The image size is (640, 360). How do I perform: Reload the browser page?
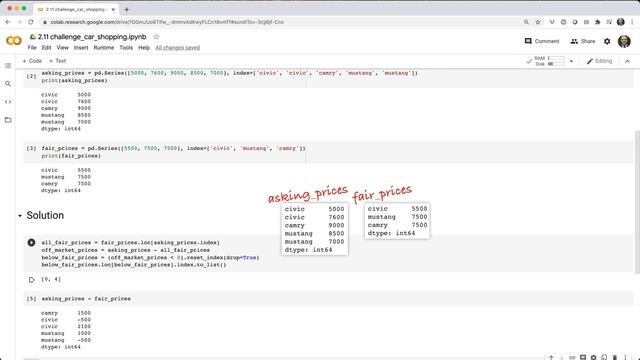pyautogui.click(x=31, y=22)
